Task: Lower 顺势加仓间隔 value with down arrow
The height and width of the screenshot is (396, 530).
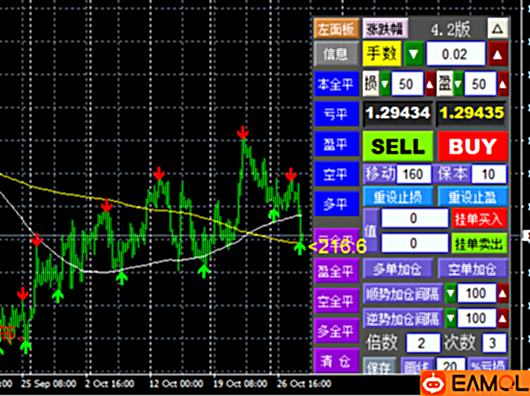Action: (x=451, y=294)
